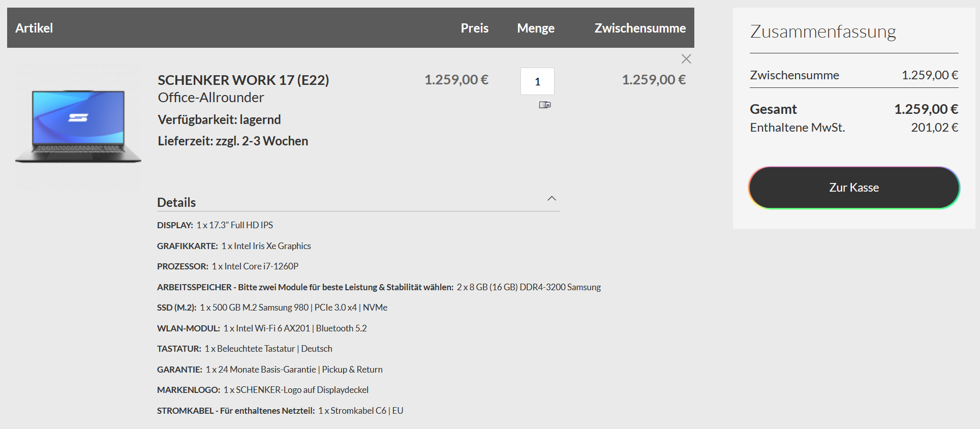980x429 pixels.
Task: Click the GARANTIE 24 Monate Basis-Garantie entry
Action: coord(269,369)
